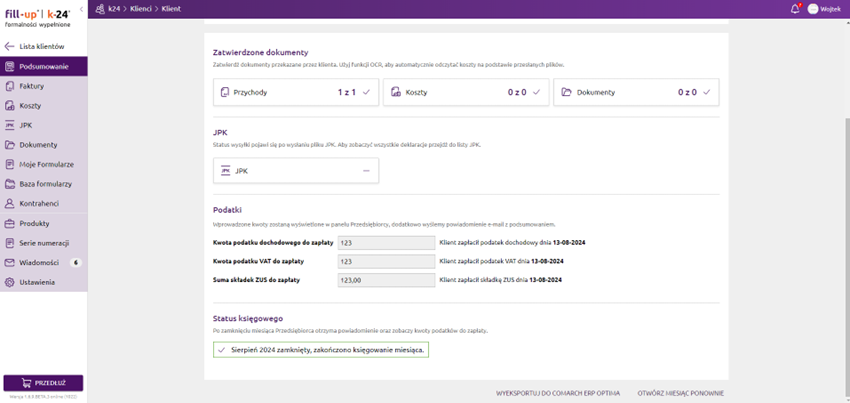Open Produkty section
Viewport: 850px width, 403px height.
click(x=43, y=223)
